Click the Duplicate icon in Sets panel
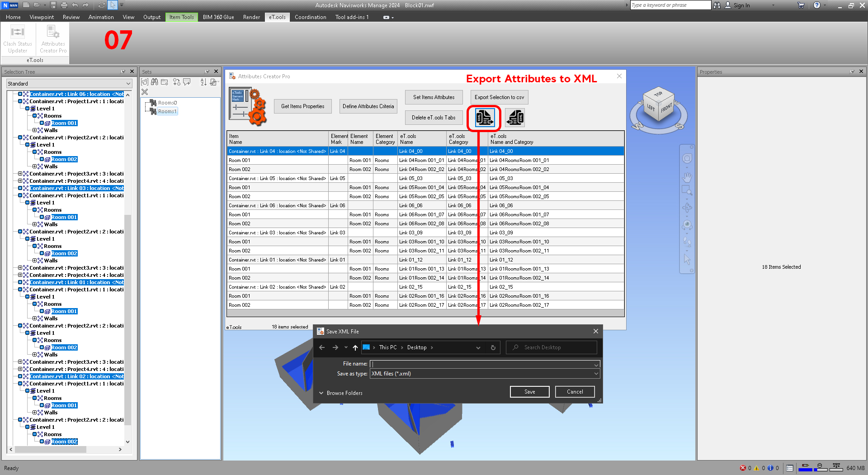868x475 pixels. [x=177, y=82]
